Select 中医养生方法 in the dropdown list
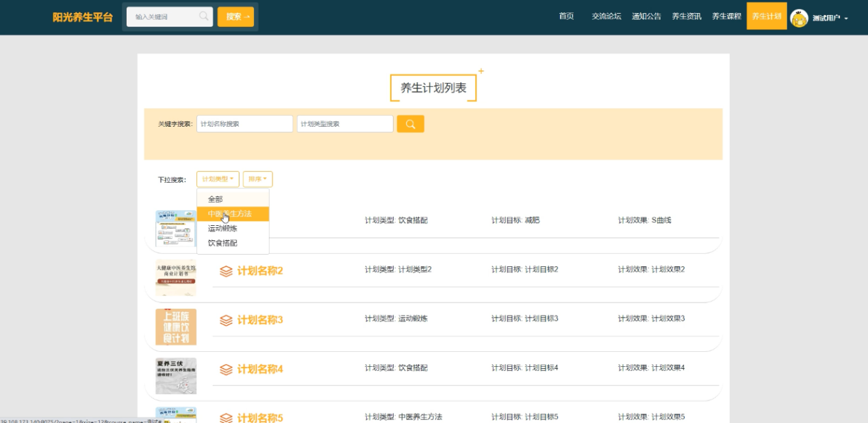The width and height of the screenshot is (868, 423). pos(233,214)
